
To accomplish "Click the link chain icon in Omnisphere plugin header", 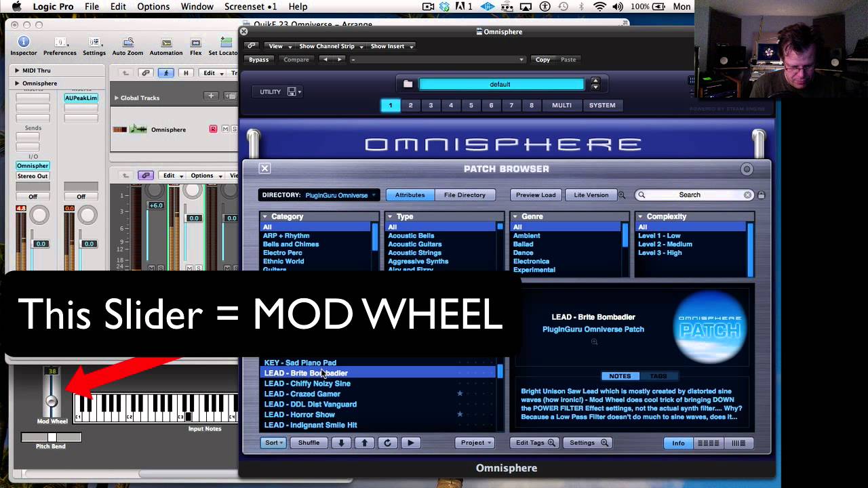I will 252,46.
